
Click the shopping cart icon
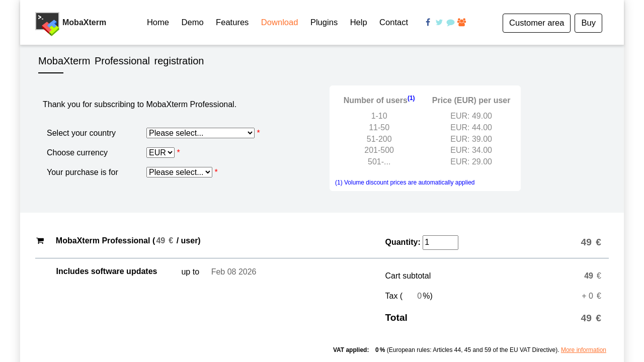pyautogui.click(x=40, y=241)
